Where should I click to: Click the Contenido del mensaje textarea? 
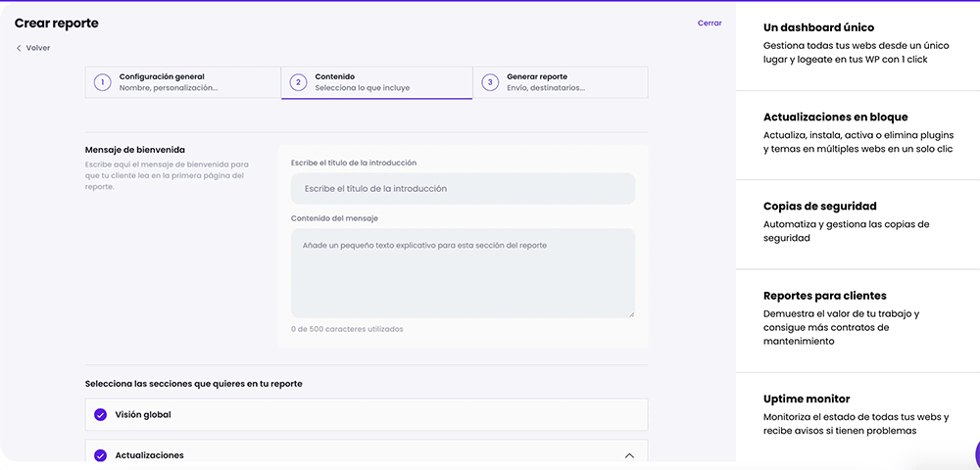tap(464, 273)
